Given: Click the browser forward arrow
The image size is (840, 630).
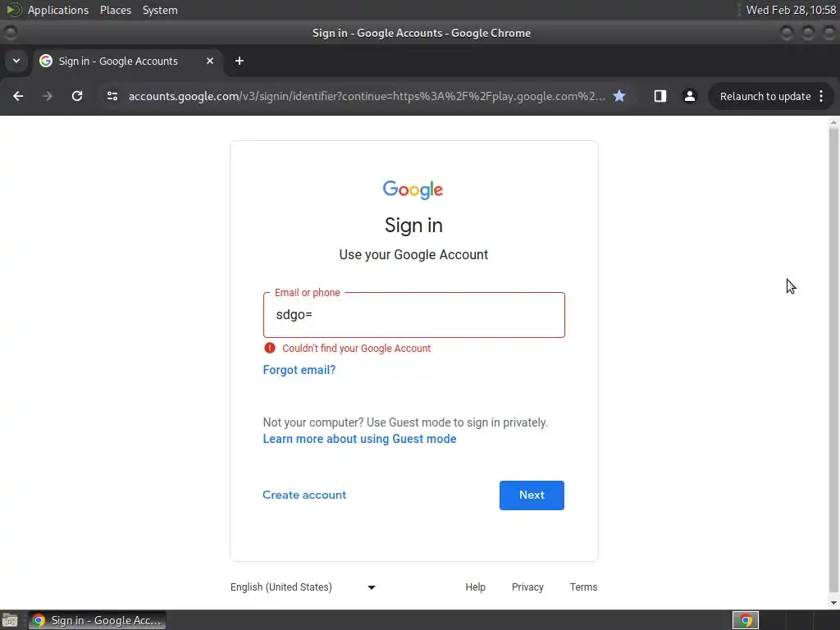Looking at the screenshot, I should pos(48,96).
